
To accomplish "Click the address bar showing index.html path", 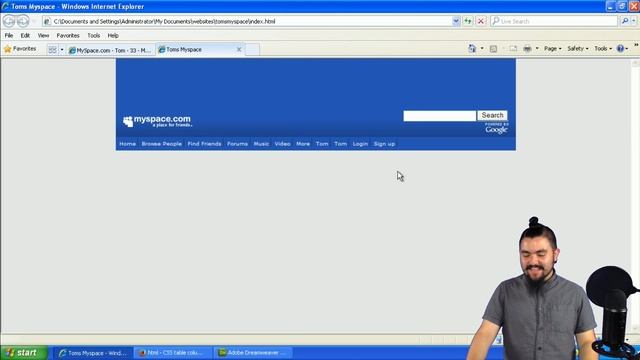I will pyautogui.click(x=247, y=21).
